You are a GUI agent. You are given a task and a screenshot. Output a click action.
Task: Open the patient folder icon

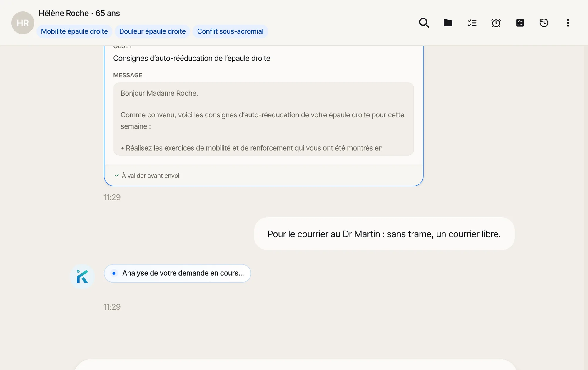[x=448, y=23]
